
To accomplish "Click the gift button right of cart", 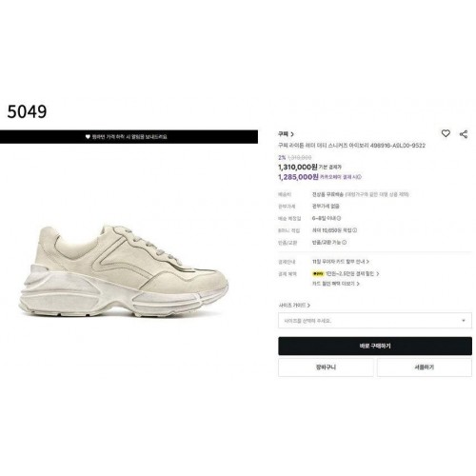I will coord(425,367).
